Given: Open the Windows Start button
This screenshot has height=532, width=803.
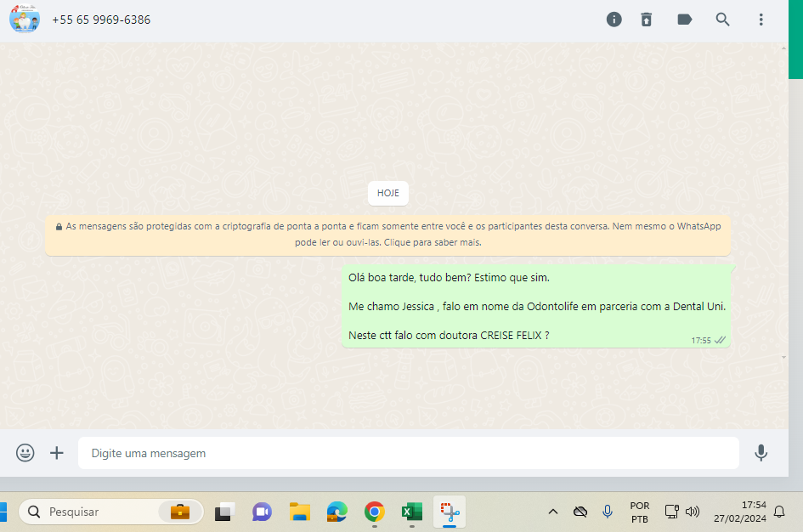Looking at the screenshot, I should [3, 512].
